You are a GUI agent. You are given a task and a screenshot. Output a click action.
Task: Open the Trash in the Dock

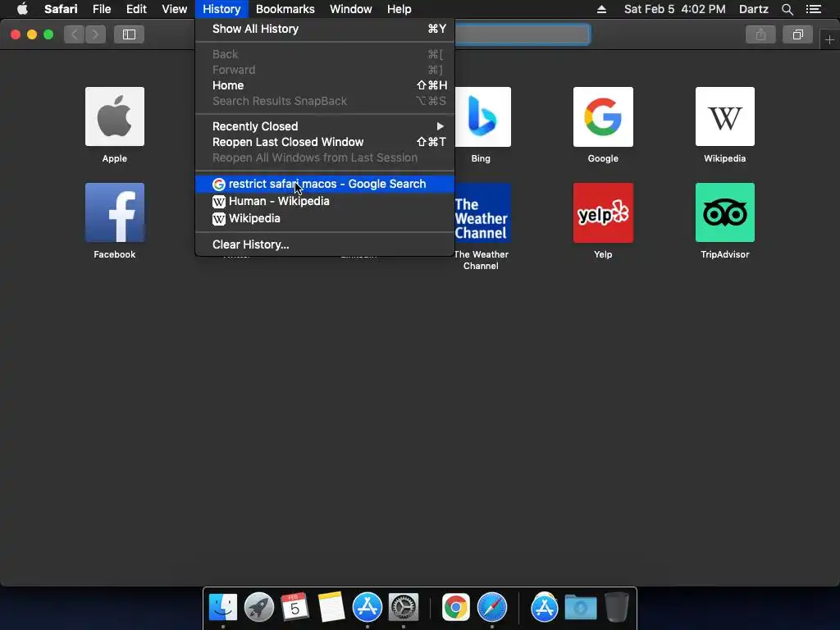click(x=617, y=607)
